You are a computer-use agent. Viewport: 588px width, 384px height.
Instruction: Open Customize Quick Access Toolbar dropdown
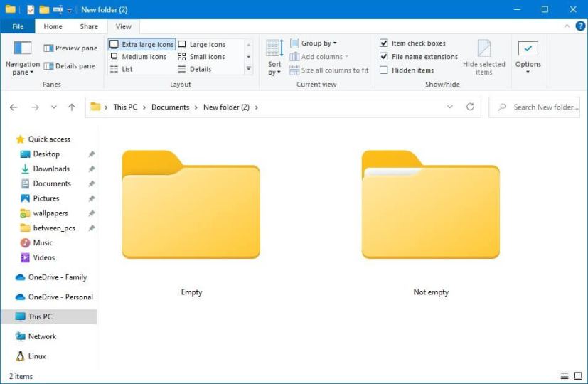coord(70,10)
